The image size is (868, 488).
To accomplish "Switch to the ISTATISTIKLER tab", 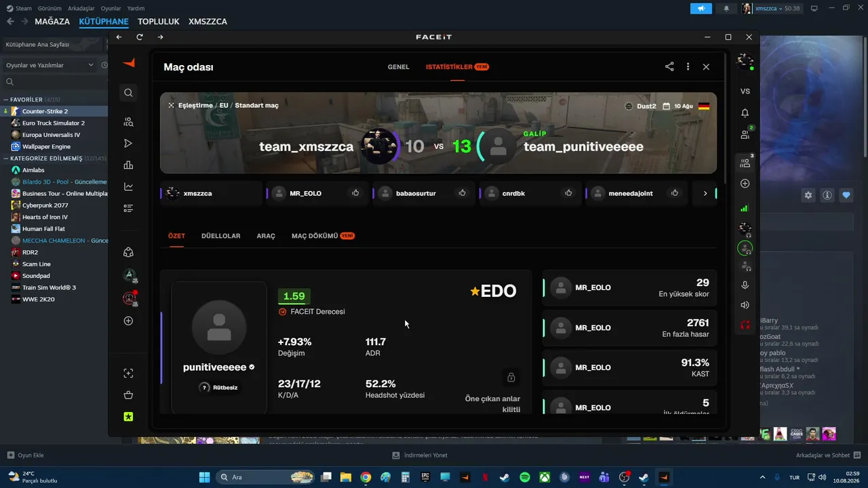I will (x=457, y=67).
